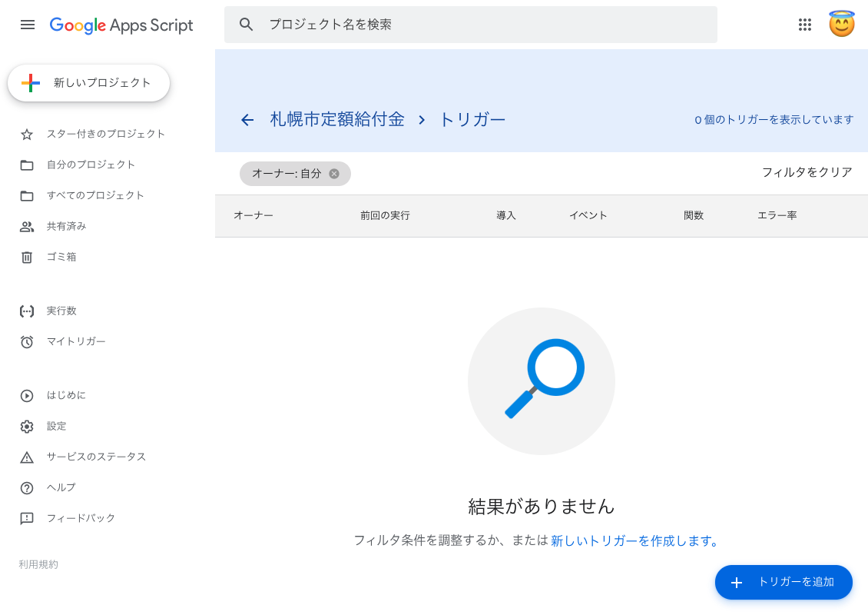Click the 0 個のトリガーを表示しています text
The image size is (868, 615).
(x=774, y=120)
